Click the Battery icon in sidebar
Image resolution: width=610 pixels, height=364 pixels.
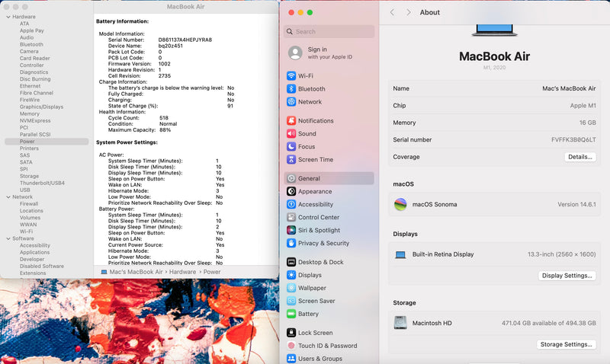click(291, 314)
